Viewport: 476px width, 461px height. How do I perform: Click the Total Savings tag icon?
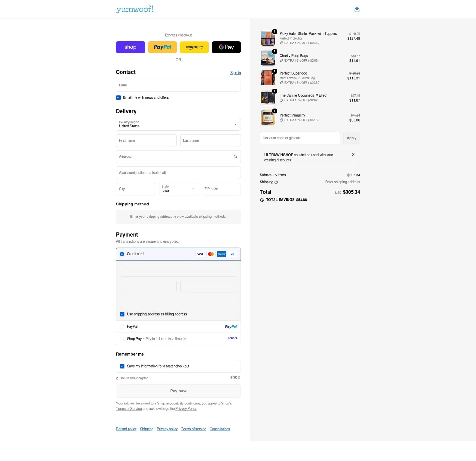[x=262, y=200]
